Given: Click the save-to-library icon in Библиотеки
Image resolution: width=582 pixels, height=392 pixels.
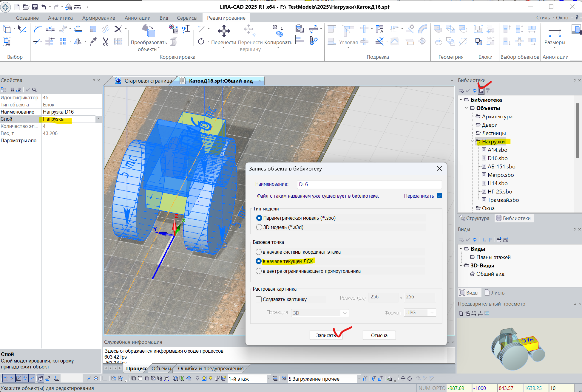Looking at the screenshot, I should pos(481,91).
